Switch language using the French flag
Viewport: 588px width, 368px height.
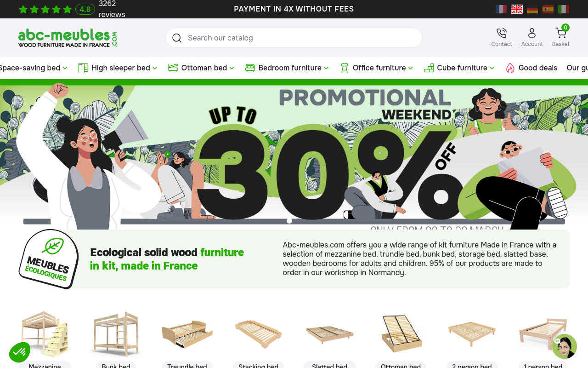[501, 9]
